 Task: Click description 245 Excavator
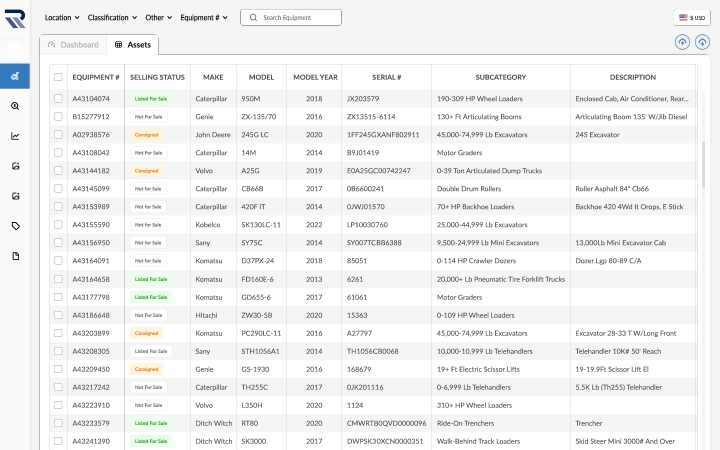[597, 135]
